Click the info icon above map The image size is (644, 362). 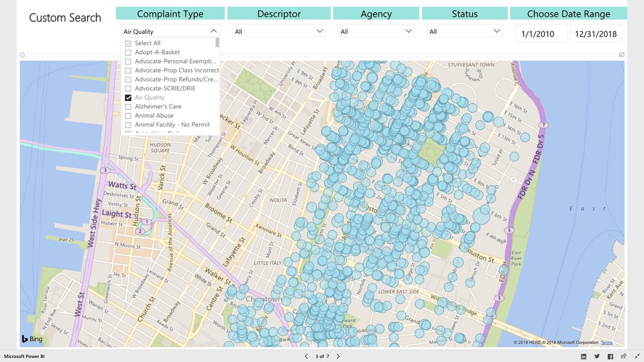pos(22,55)
